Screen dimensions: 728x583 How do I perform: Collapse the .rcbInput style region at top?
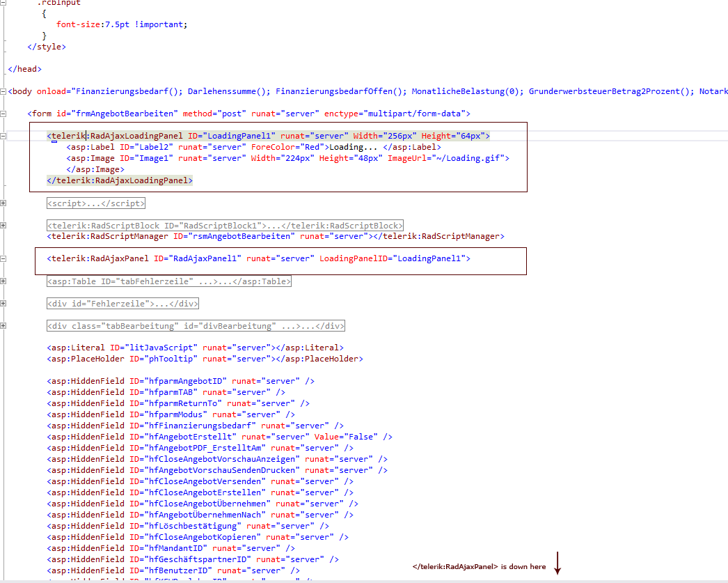3,3
